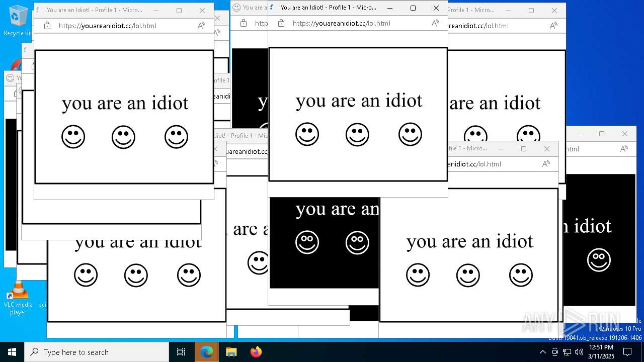Click the 'areanidiot.cc/lol.html' address in the top-right window
Screen dimensions: 644x362
[478, 26]
